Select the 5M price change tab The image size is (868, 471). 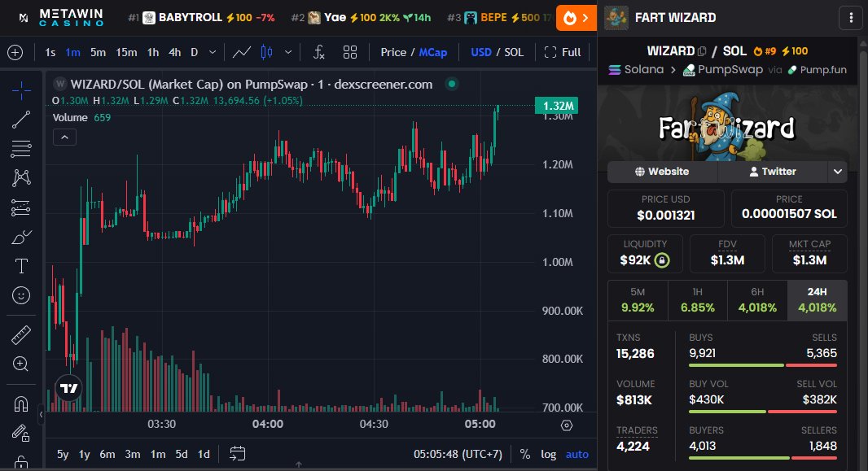(x=638, y=300)
